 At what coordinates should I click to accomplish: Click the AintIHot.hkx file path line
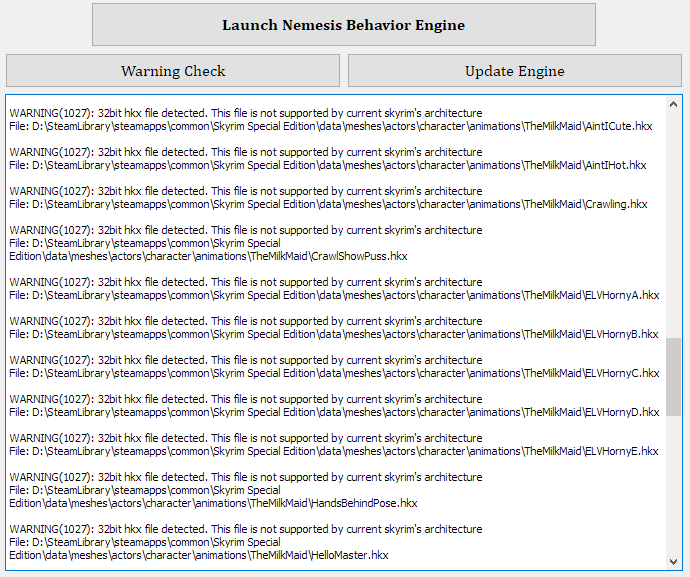328,165
